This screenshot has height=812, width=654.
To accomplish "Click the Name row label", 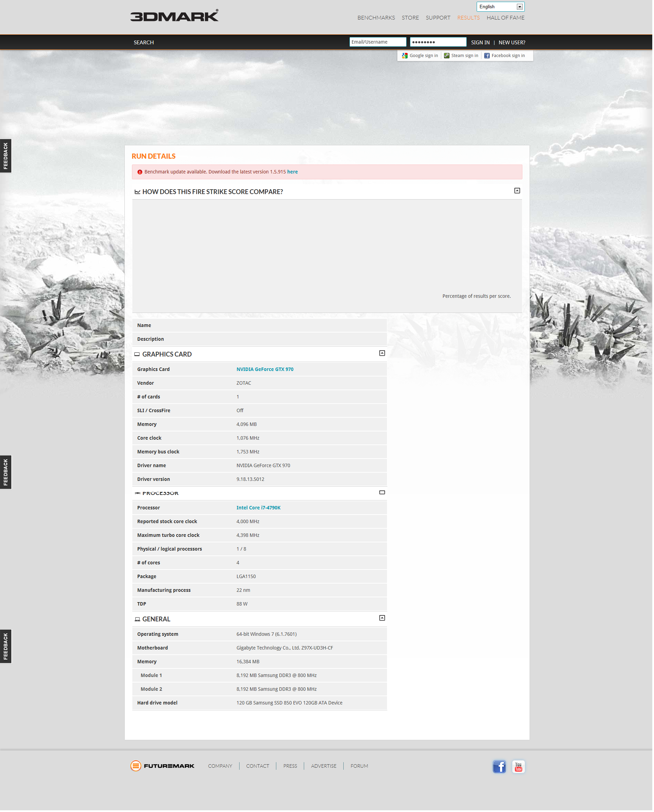I will click(x=144, y=325).
